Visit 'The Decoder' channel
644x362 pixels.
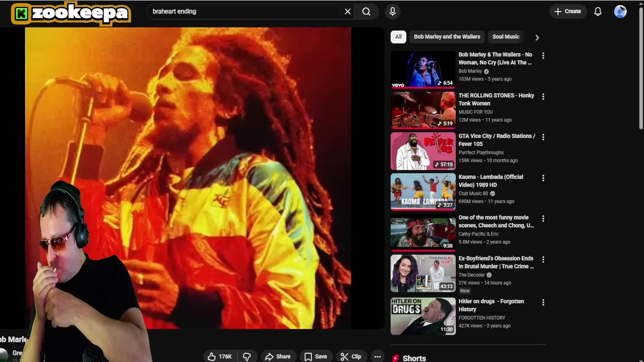472,275
